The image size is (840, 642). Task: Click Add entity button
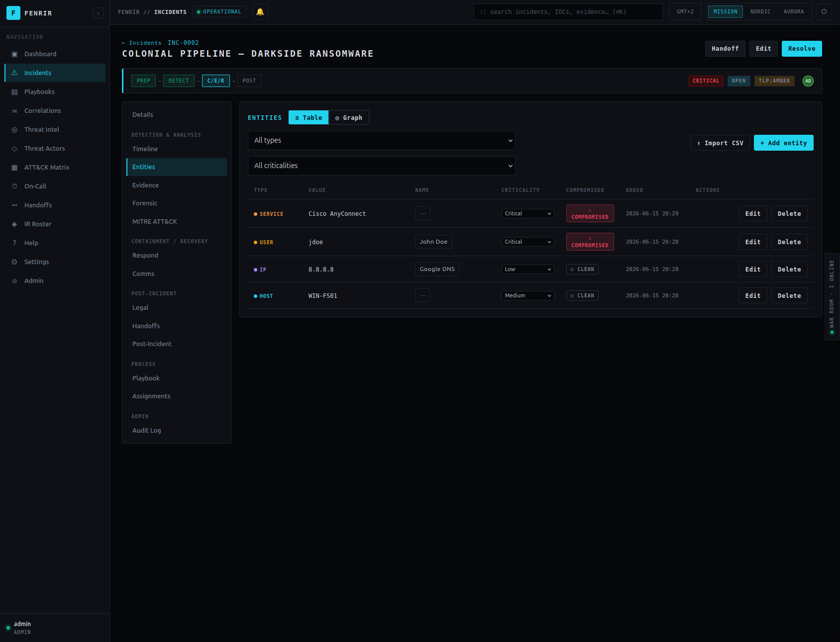pyautogui.click(x=784, y=143)
